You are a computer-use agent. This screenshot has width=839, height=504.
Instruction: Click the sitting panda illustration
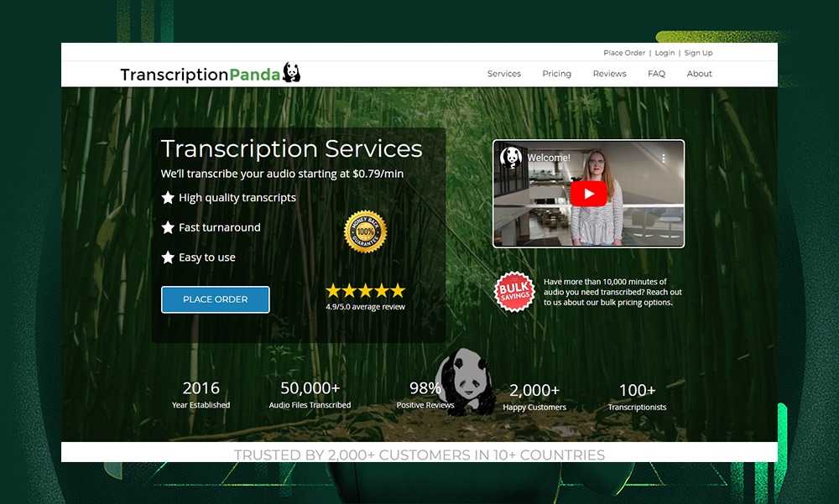(x=464, y=380)
